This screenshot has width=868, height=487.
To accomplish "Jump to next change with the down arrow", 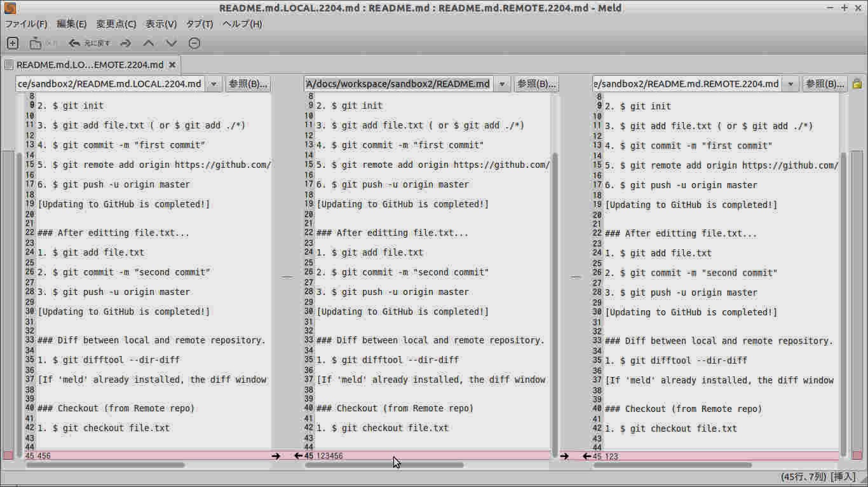I will 170,43.
